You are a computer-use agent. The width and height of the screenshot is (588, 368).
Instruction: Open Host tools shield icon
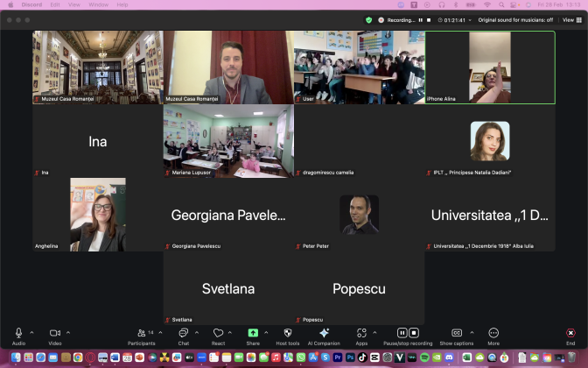coord(287,334)
